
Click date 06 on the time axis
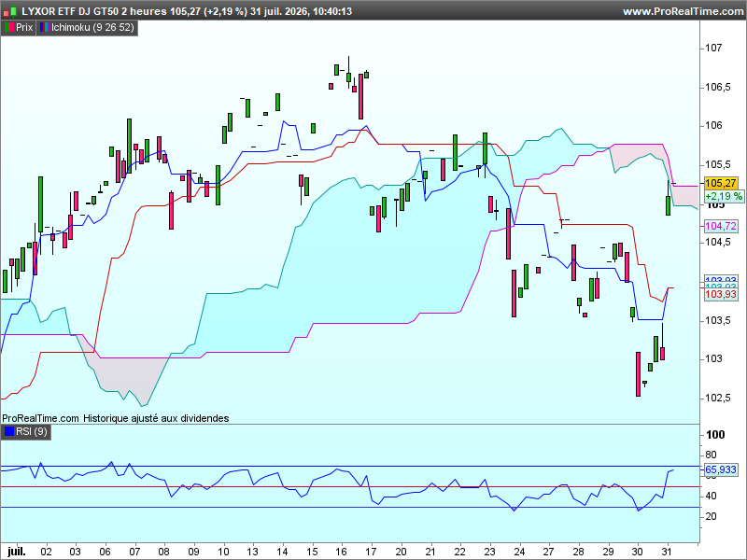point(105,552)
